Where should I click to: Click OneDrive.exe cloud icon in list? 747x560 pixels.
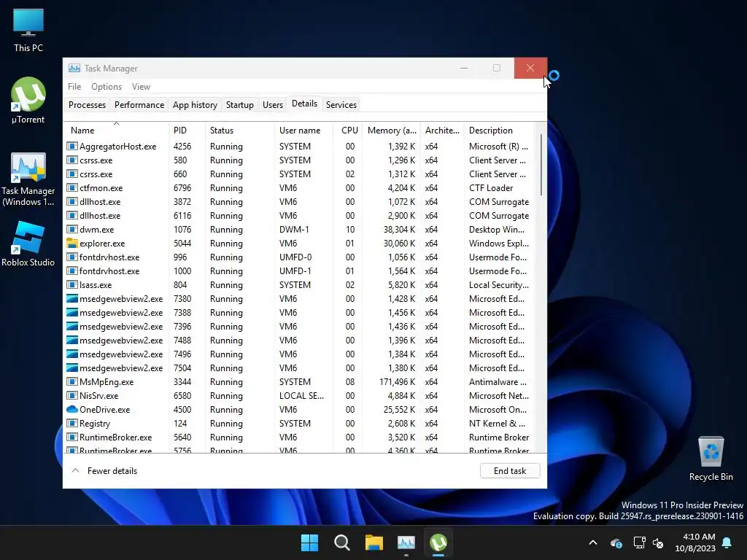click(72, 410)
